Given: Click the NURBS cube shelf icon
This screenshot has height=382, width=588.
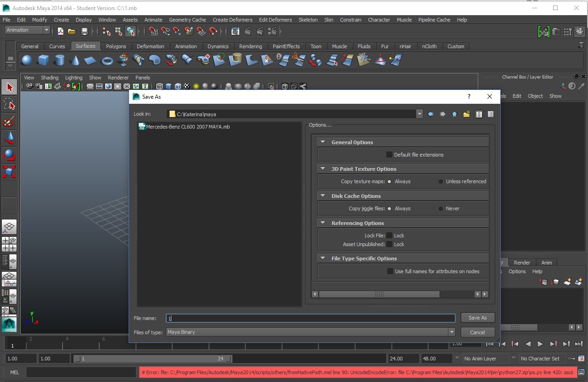Looking at the screenshot, I should click(43, 60).
